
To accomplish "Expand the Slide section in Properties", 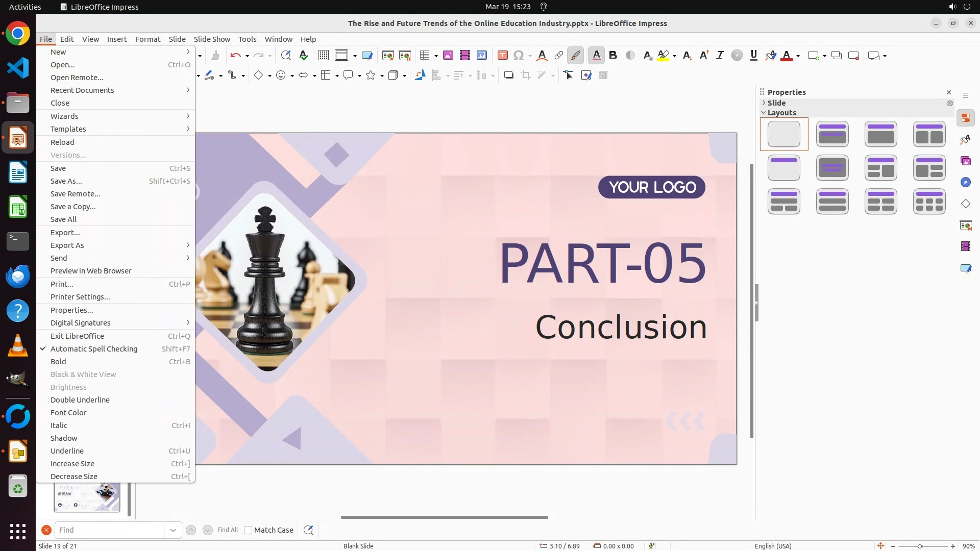I will click(776, 103).
